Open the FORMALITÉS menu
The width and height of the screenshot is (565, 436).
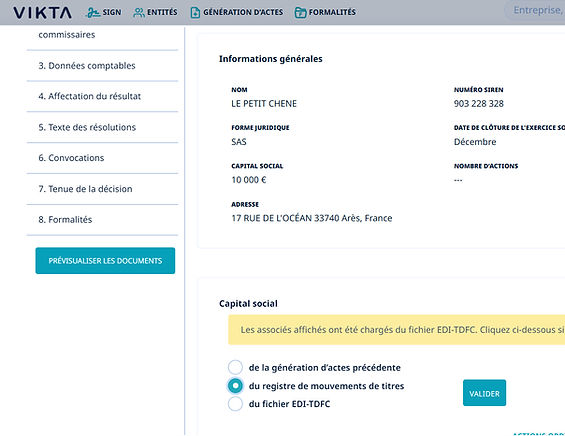click(325, 13)
